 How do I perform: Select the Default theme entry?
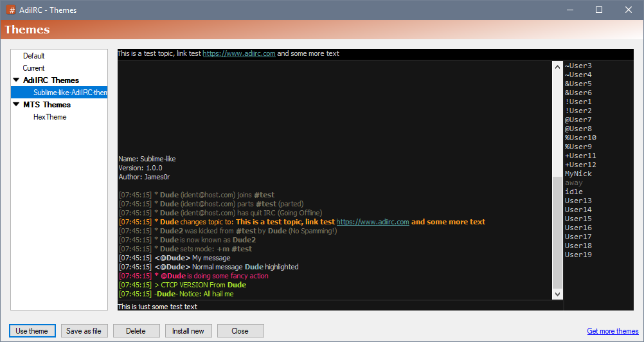[33, 56]
